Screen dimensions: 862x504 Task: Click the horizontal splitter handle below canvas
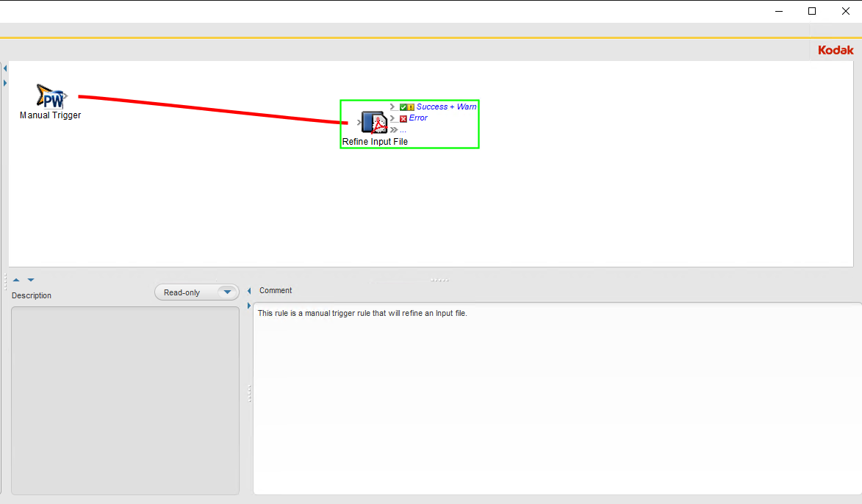tap(439, 280)
